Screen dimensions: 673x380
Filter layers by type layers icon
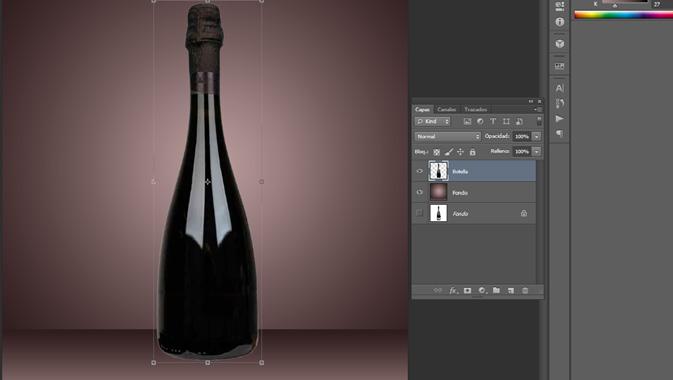493,122
